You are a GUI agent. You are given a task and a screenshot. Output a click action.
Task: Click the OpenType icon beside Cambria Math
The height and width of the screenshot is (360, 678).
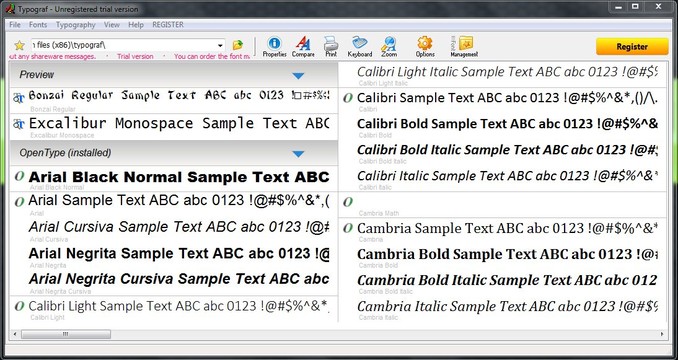click(x=348, y=201)
